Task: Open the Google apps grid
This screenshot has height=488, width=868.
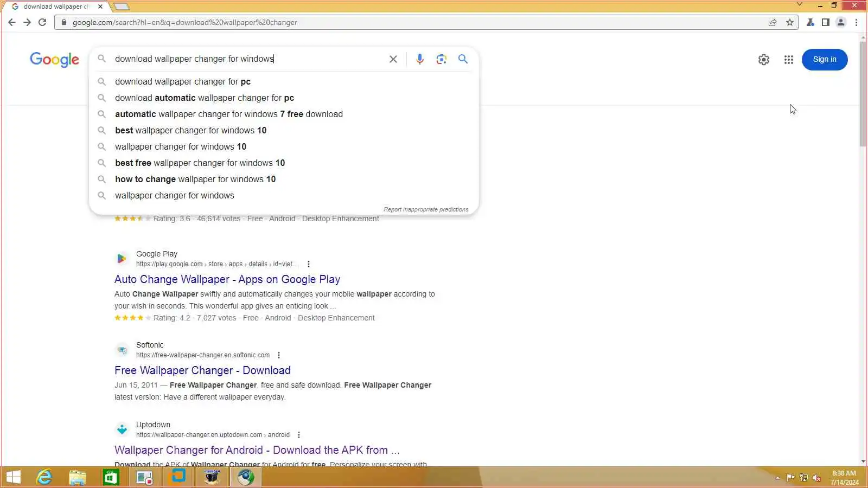Action: tap(789, 60)
